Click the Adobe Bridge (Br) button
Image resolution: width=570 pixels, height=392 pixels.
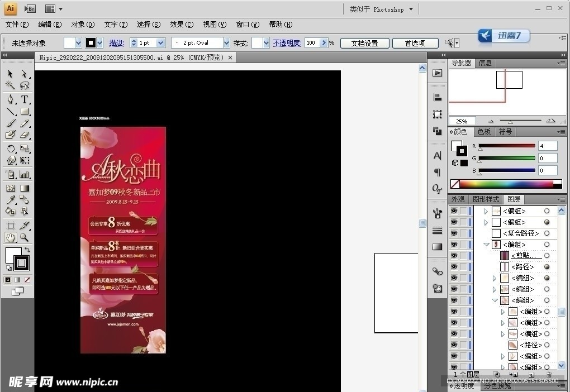[30, 8]
